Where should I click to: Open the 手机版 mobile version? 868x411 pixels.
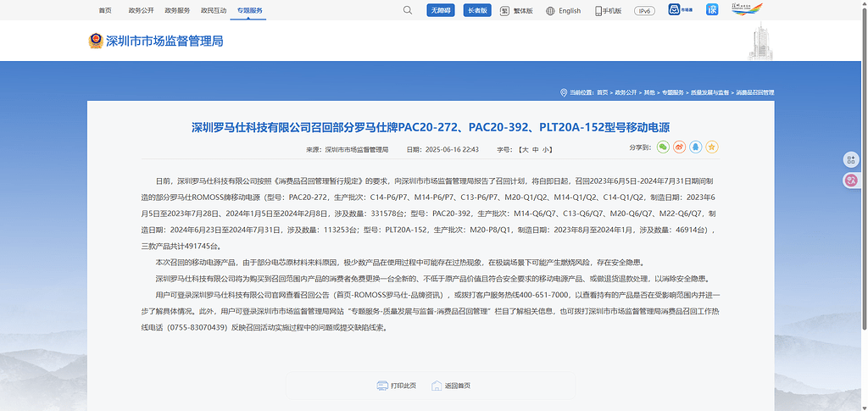(x=609, y=10)
